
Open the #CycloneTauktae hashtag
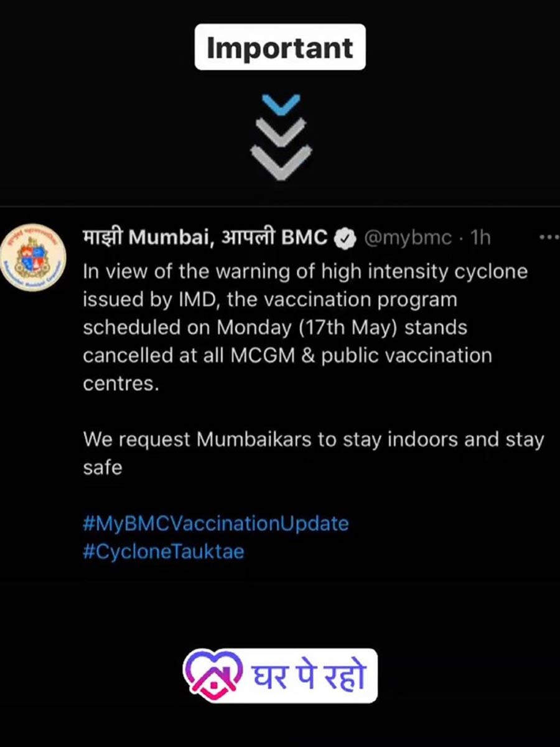[x=163, y=552]
